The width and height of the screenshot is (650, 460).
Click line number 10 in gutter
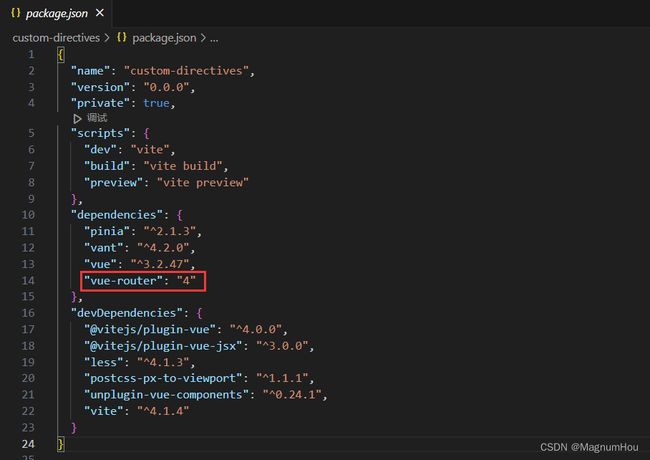pyautogui.click(x=28, y=215)
